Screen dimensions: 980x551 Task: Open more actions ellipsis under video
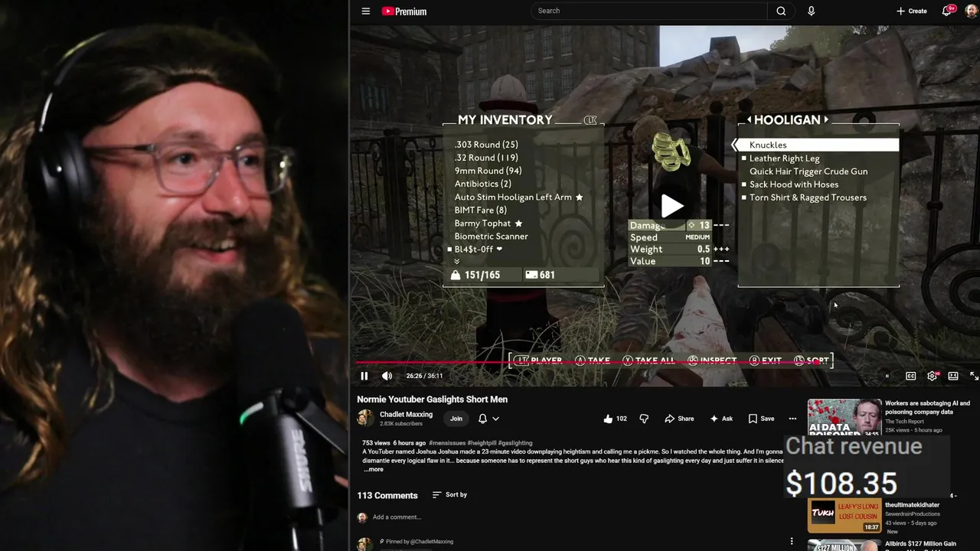coord(792,419)
